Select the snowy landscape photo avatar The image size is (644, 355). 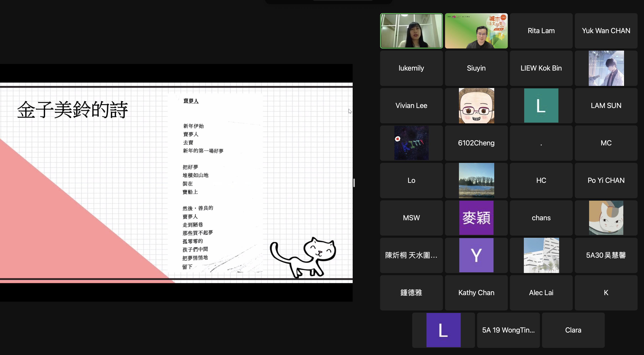click(476, 180)
